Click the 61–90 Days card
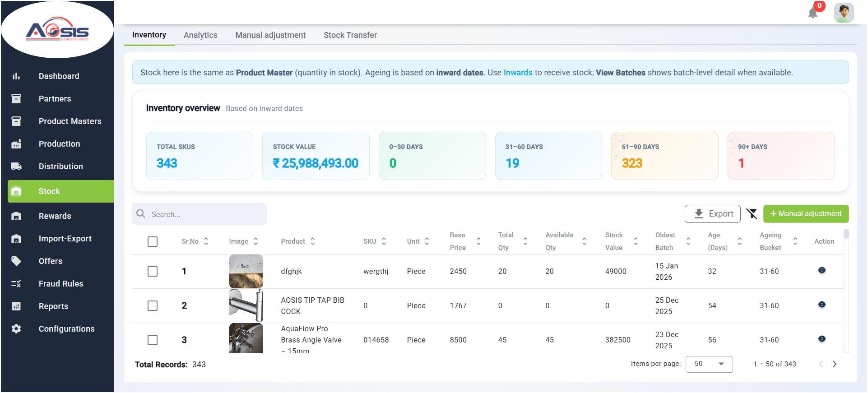Viewport: 868px width, 393px height. (664, 156)
